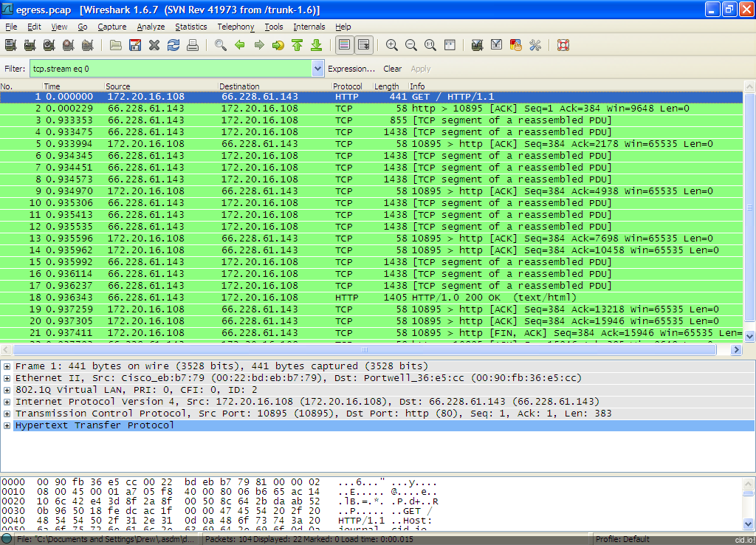Open coloring rules editor
Viewport: 756px width, 545px height.
[x=516, y=45]
